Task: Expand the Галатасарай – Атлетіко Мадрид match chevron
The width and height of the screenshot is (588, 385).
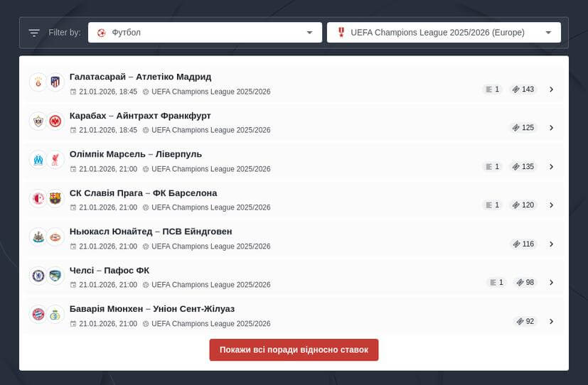Action: pos(551,90)
